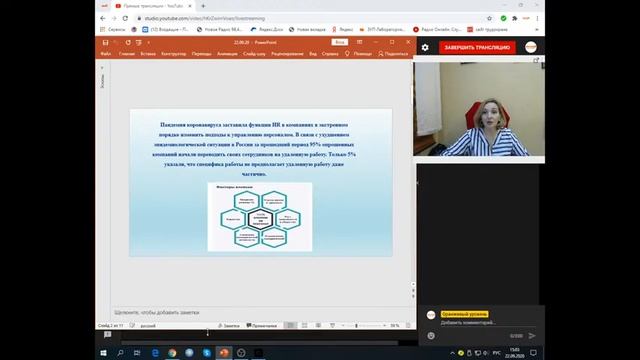Open the Рецензирование ribbon tab
This screenshot has height=360, width=640.
[x=287, y=54]
